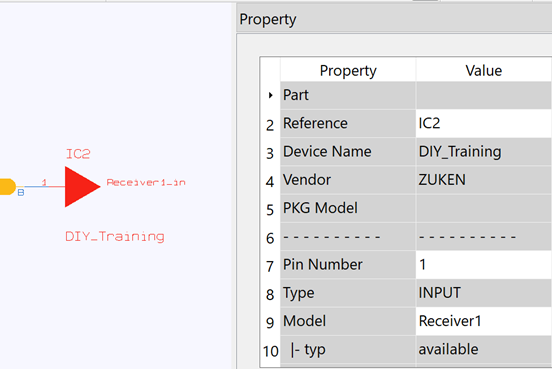552x369 pixels.
Task: Click the Property column header
Action: [348, 70]
